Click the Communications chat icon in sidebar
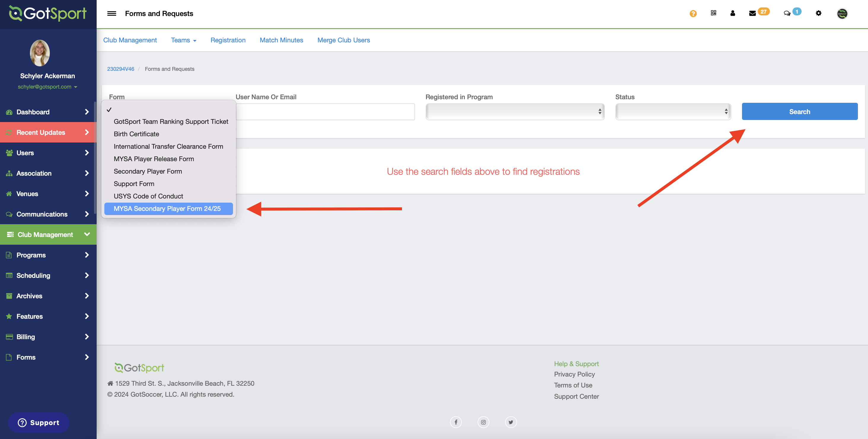Image resolution: width=868 pixels, height=439 pixels. pos(9,214)
